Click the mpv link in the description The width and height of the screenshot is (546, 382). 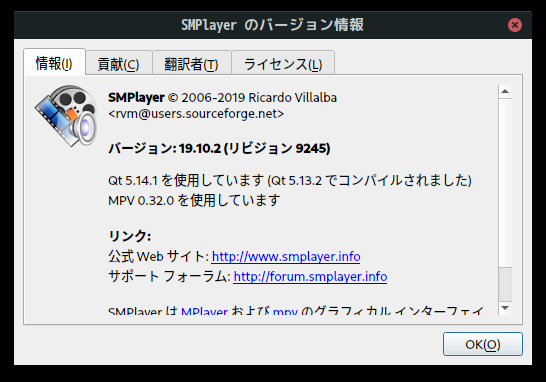[x=285, y=311]
